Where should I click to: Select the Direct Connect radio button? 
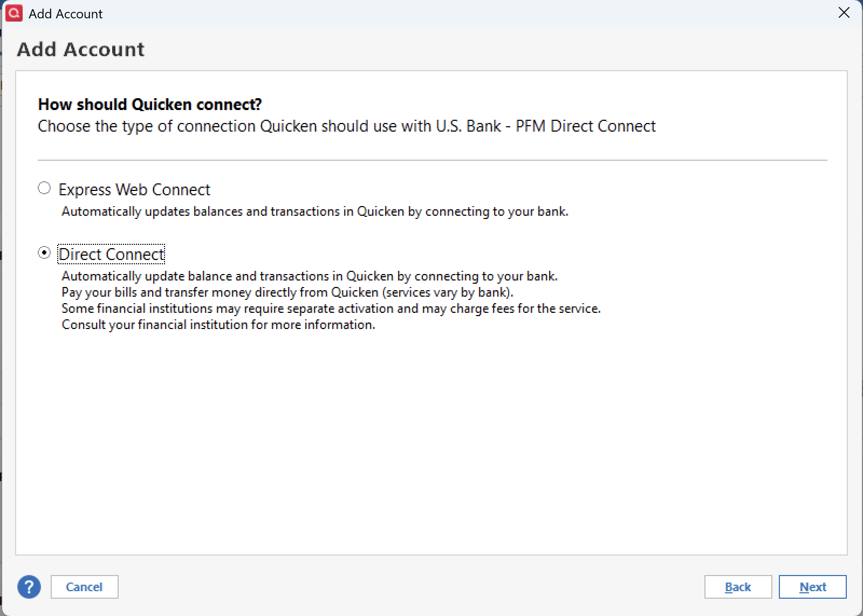(44, 252)
